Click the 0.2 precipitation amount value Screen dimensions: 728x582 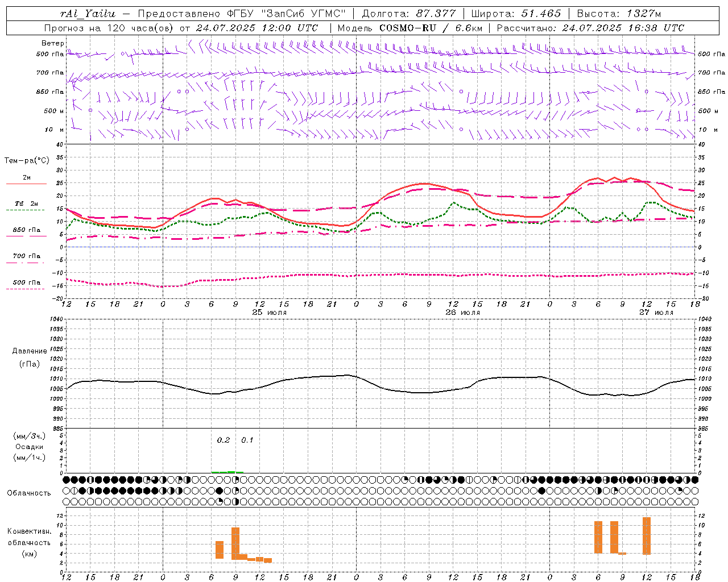click(x=224, y=440)
